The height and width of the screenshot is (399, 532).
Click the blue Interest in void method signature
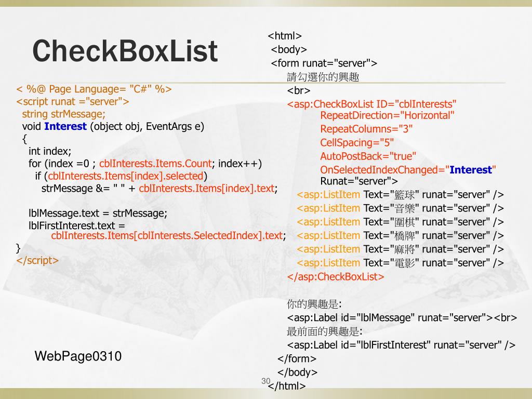(65, 126)
